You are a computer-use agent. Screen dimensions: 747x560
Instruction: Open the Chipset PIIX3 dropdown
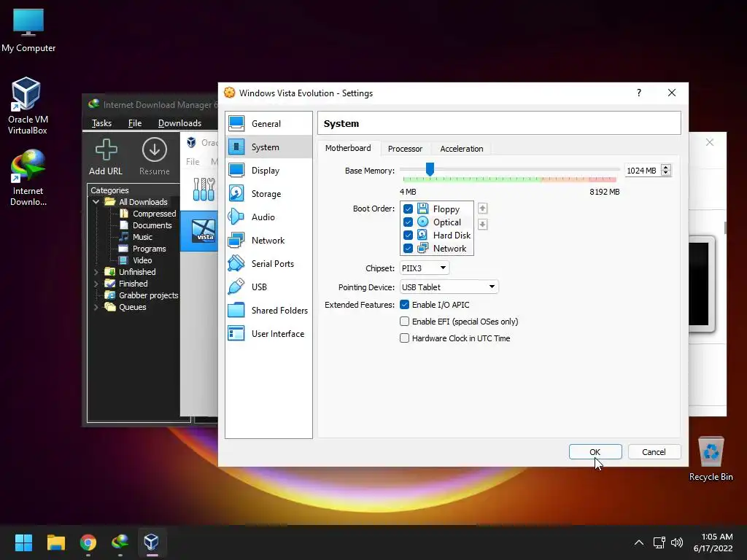point(424,268)
